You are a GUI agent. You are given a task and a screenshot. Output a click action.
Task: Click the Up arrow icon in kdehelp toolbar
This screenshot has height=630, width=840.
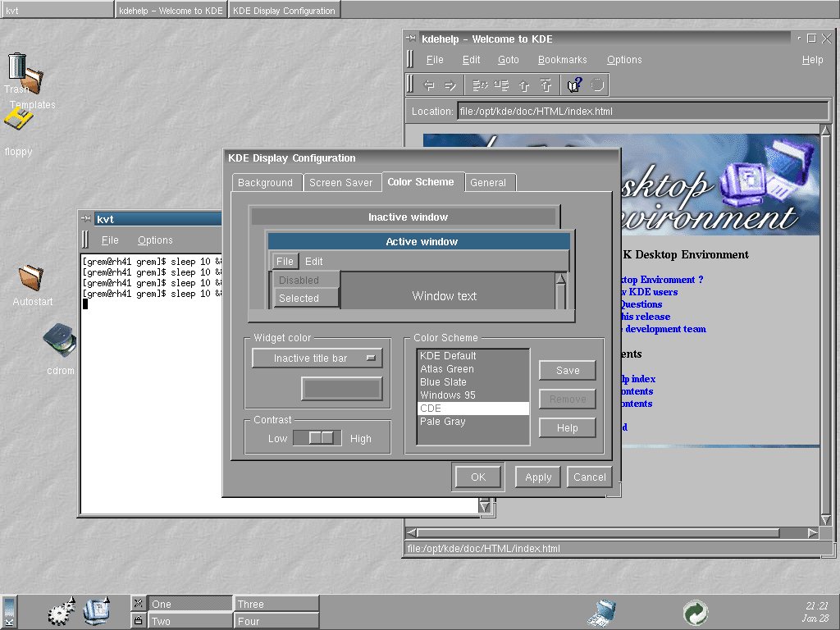coord(524,85)
